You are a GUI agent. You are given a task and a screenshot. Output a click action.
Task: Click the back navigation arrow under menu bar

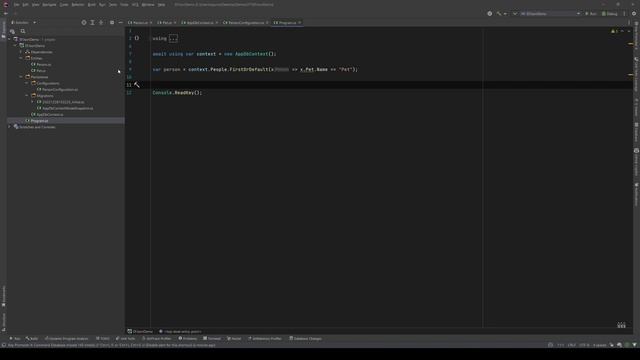[x=6, y=13]
